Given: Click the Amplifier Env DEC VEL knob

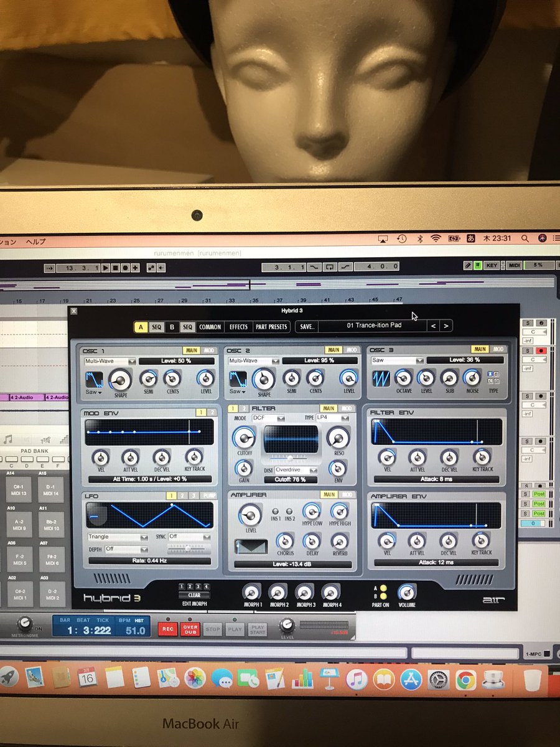Looking at the screenshot, I should click(450, 541).
